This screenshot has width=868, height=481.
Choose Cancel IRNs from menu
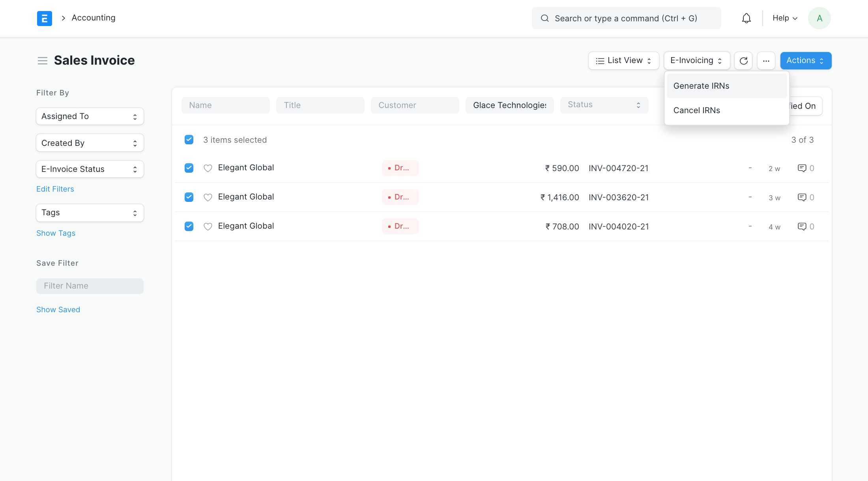pos(696,110)
